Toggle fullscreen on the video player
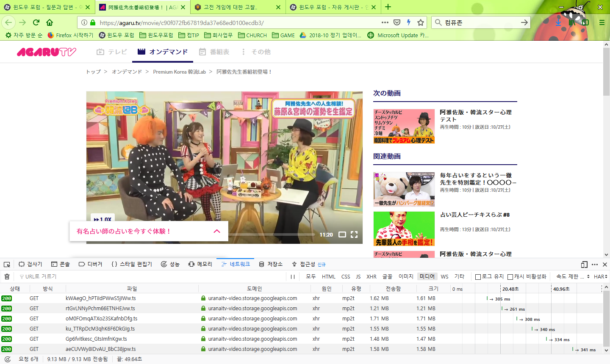This screenshot has width=610, height=364. click(x=354, y=234)
